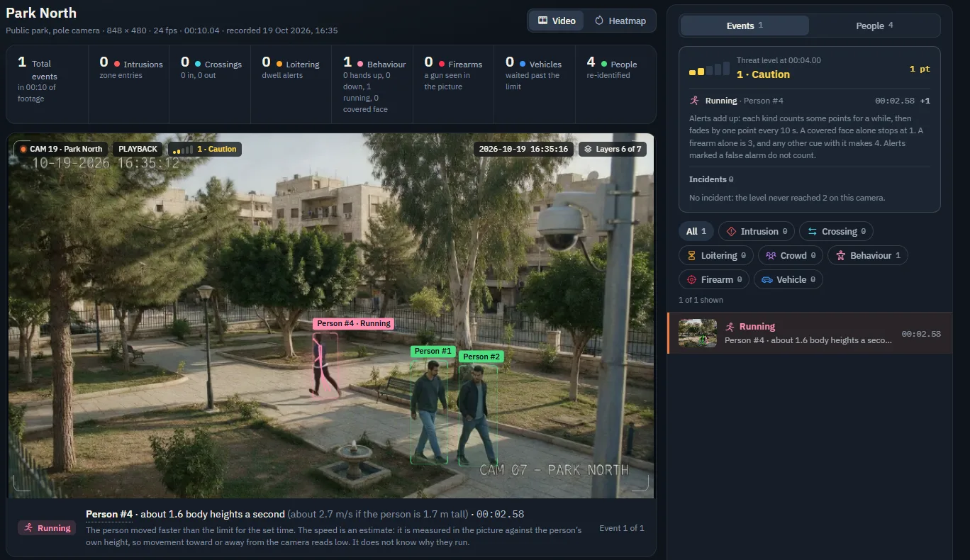Click the Running event thumbnail
The height and width of the screenshot is (560, 970).
(698, 333)
